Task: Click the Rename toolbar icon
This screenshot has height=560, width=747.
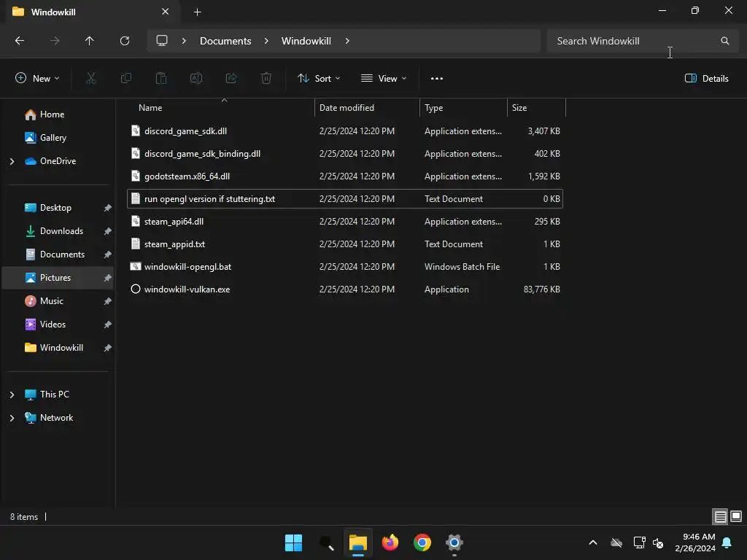Action: tap(196, 79)
